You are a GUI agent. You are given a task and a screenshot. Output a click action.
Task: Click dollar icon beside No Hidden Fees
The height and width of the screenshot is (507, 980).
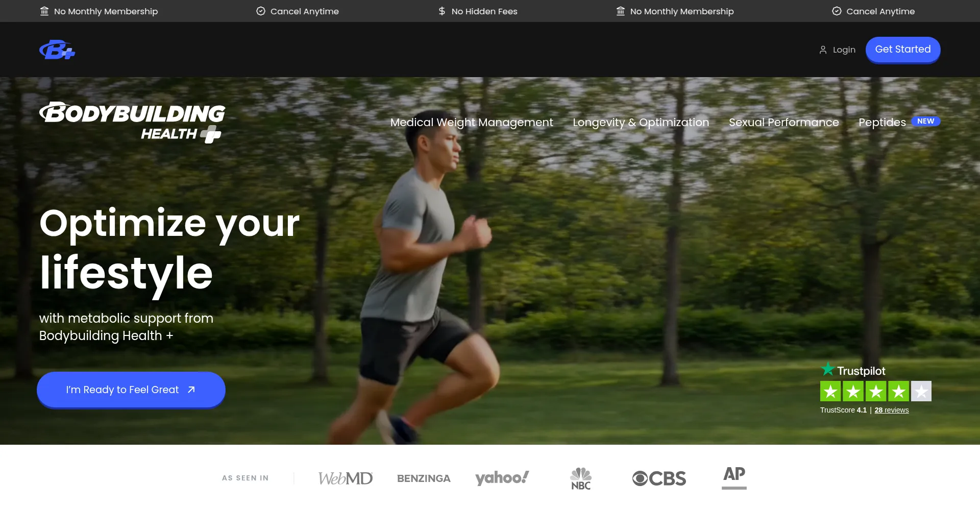442,11
